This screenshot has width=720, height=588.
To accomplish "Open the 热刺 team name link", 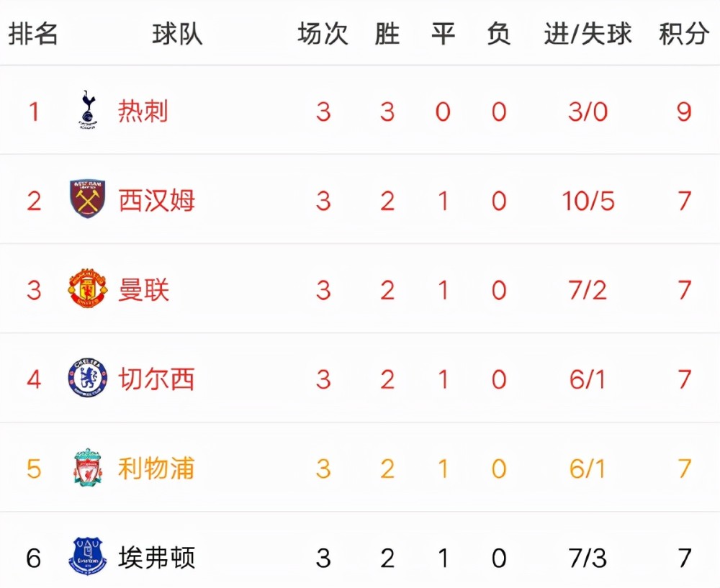I will point(143,111).
